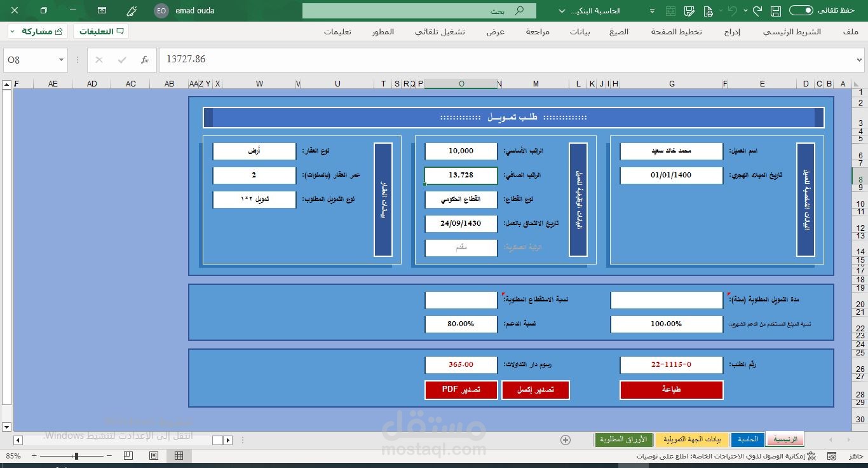Open the عرض (View) tab
868x468 pixels.
pyautogui.click(x=496, y=32)
